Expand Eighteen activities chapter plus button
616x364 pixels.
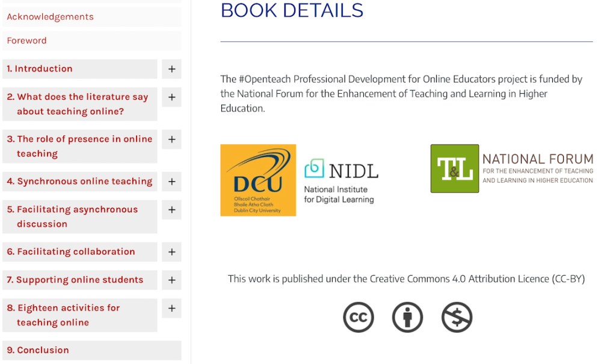171,309
